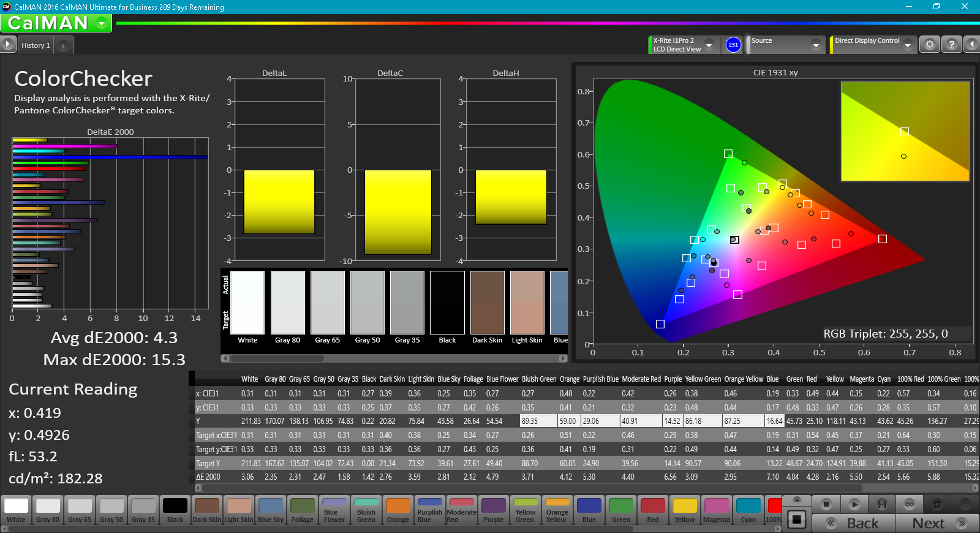The width and height of the screenshot is (980, 533).
Task: Expand the Source dropdown
Action: [x=815, y=45]
